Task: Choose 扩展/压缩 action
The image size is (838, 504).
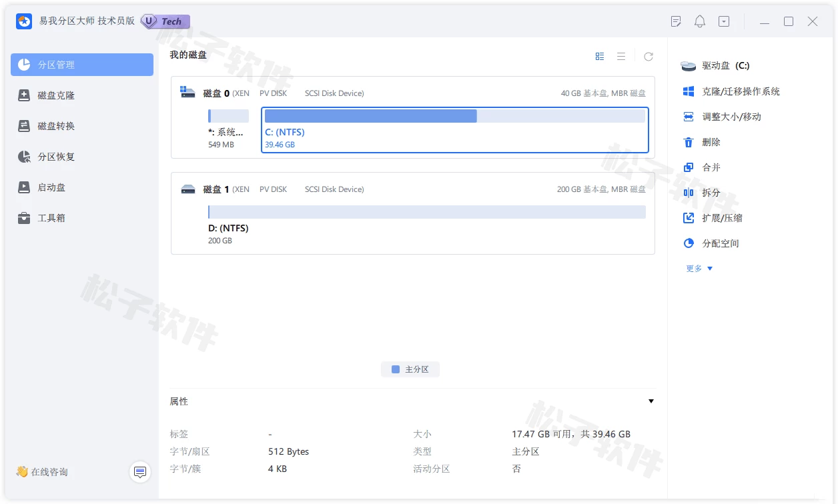Action: [722, 218]
